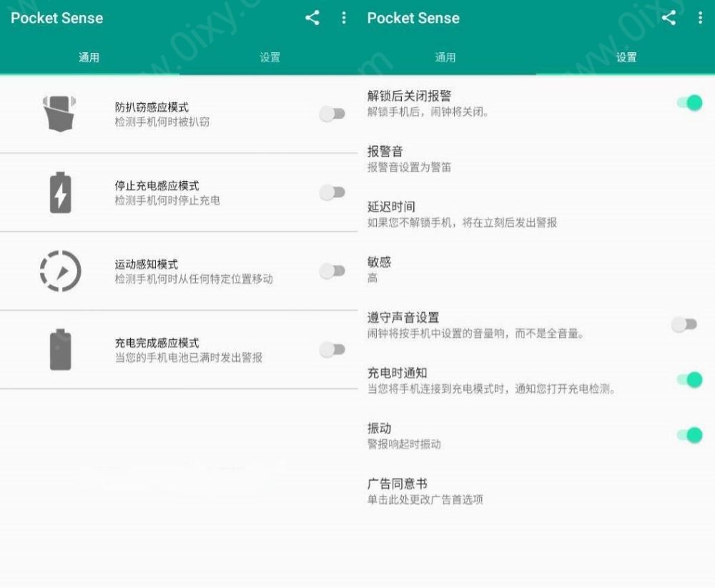715x588 pixels.
Task: Tap the full battery icon for 充电完成感应模式
Action: coord(60,350)
